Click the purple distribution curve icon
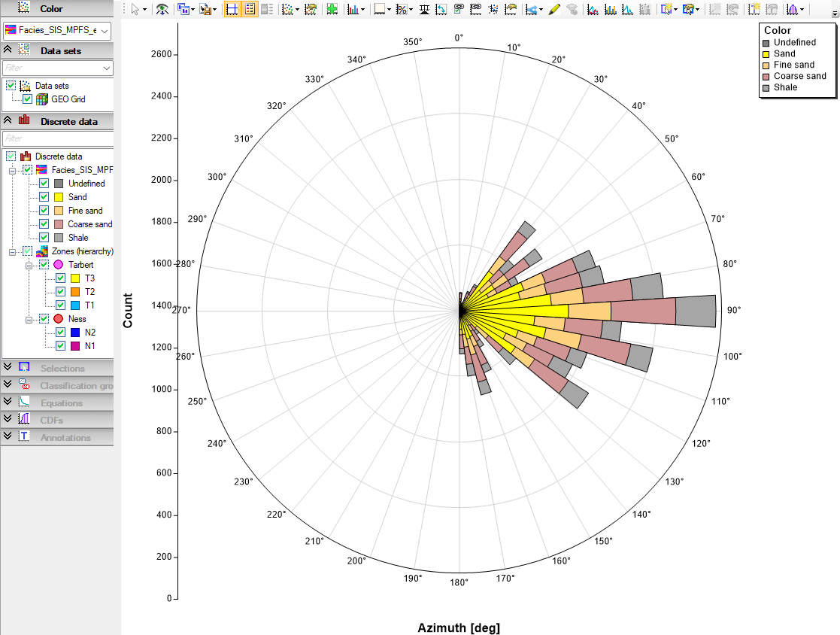 click(x=793, y=9)
